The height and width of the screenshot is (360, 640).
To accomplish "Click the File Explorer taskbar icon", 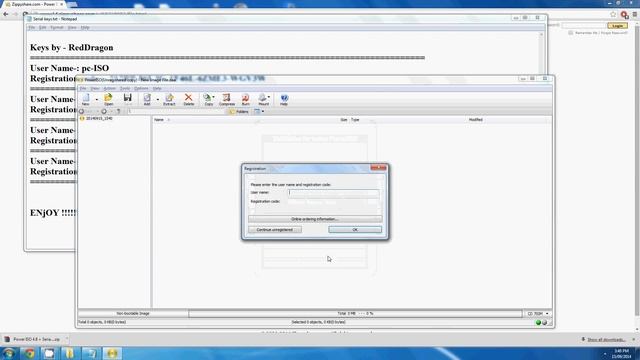I will coord(70,353).
